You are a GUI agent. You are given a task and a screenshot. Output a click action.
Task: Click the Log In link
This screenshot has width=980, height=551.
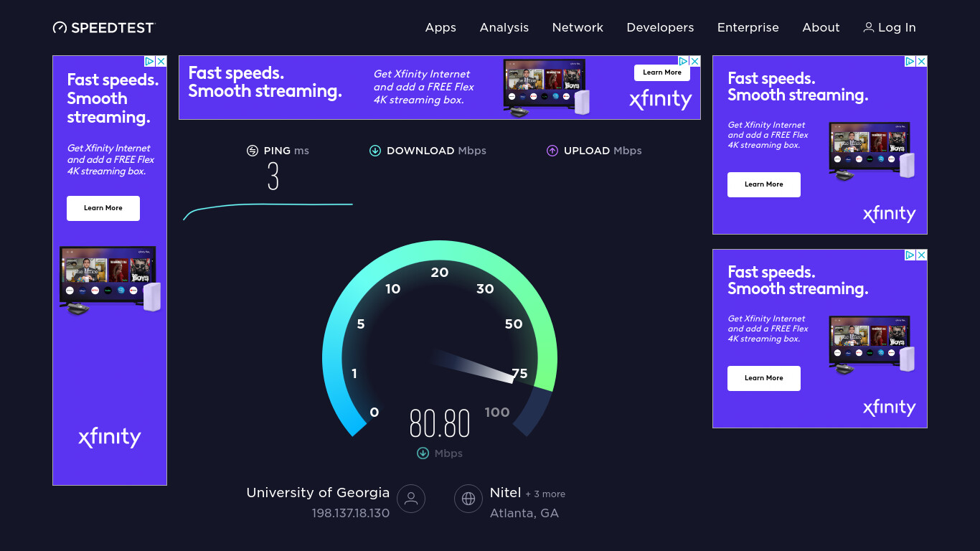pos(890,27)
